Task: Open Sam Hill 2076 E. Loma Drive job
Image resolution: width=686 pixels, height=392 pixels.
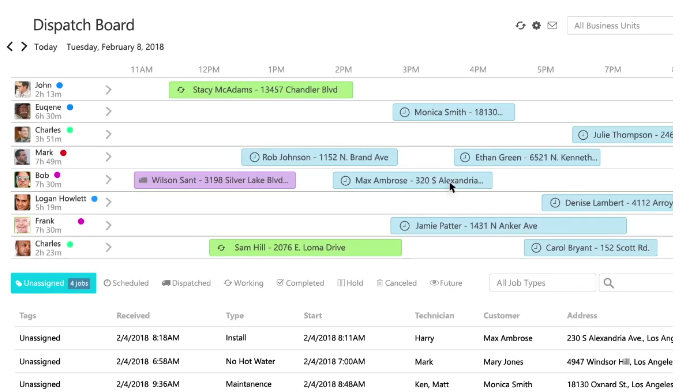Action: tap(305, 248)
